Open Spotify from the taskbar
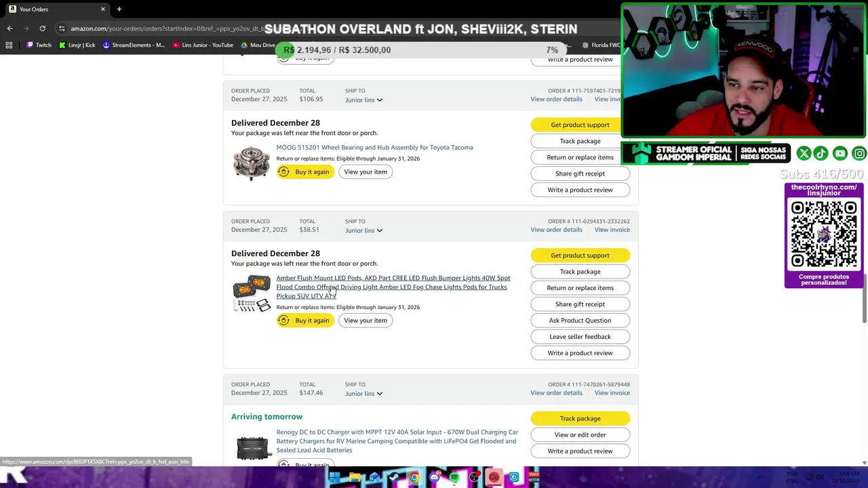This screenshot has width=868, height=488. point(454,478)
